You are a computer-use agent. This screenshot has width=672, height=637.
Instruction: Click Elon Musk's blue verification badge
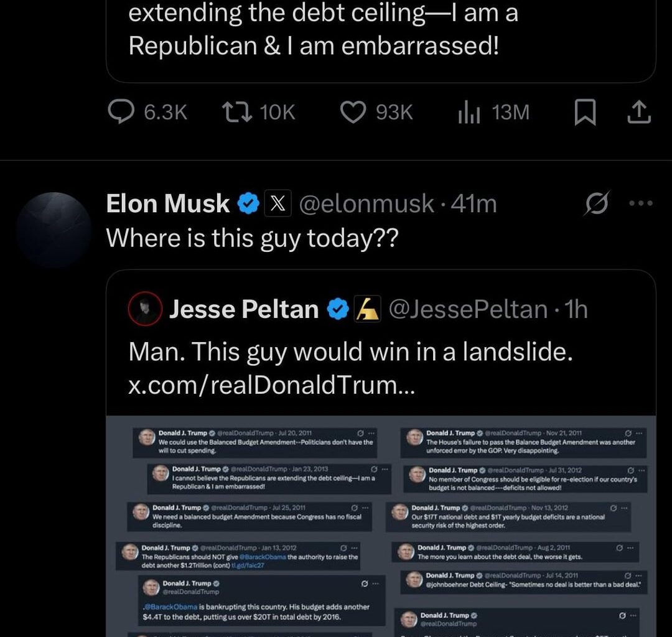[x=248, y=203]
